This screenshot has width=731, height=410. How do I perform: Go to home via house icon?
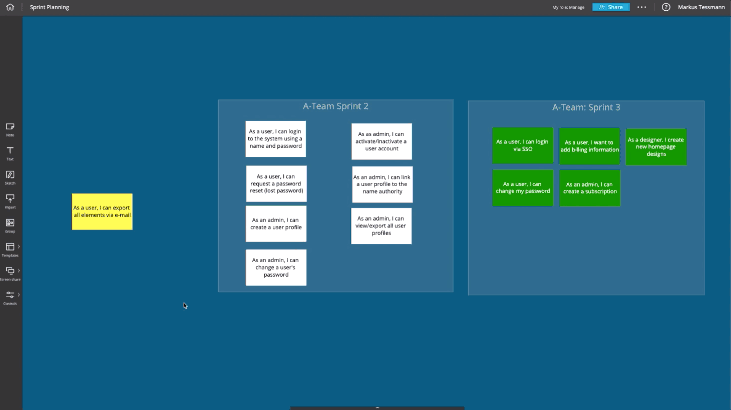coord(10,7)
